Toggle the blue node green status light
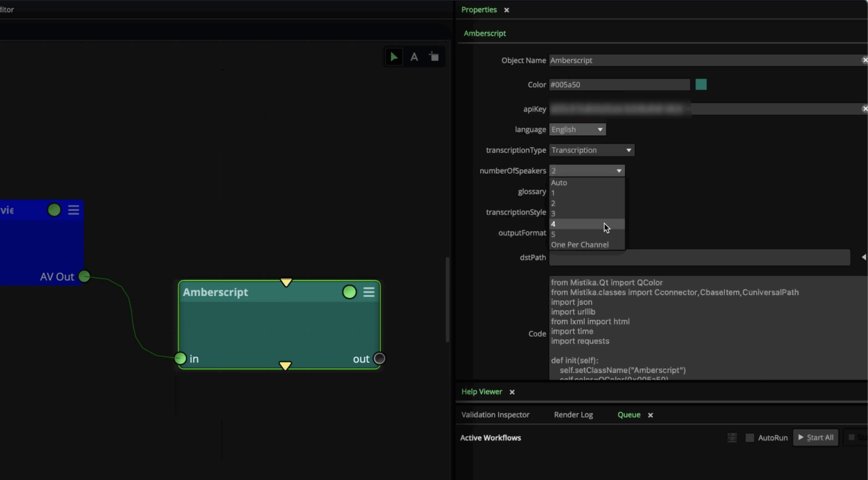This screenshot has width=868, height=480. (54, 210)
